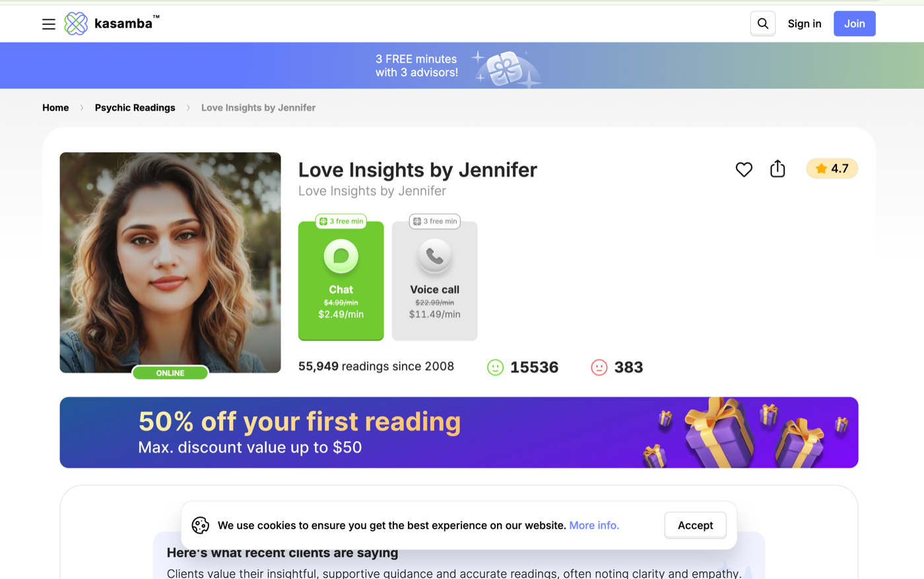The height and width of the screenshot is (579, 924).
Task: Select crossed-out $4.99/min chat price
Action: coord(341,303)
